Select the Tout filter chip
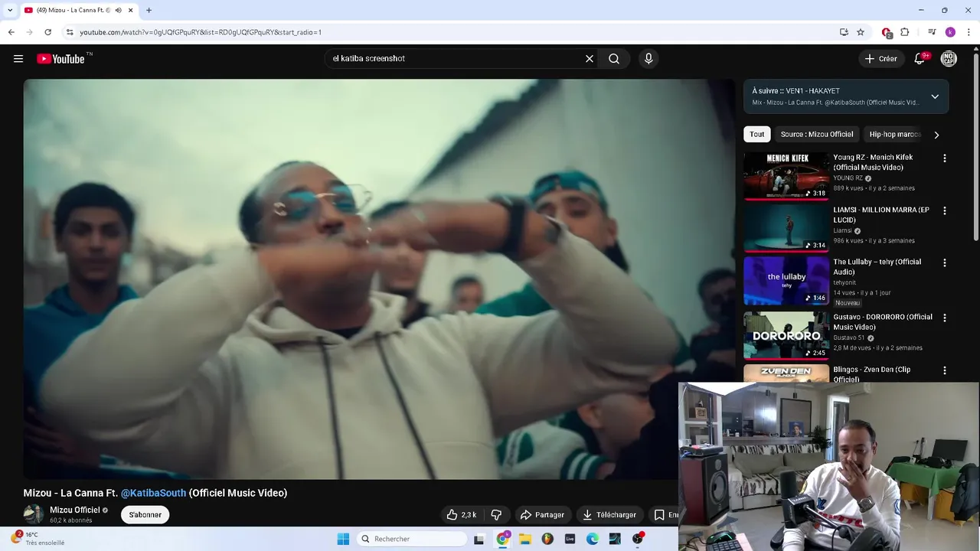 (757, 134)
